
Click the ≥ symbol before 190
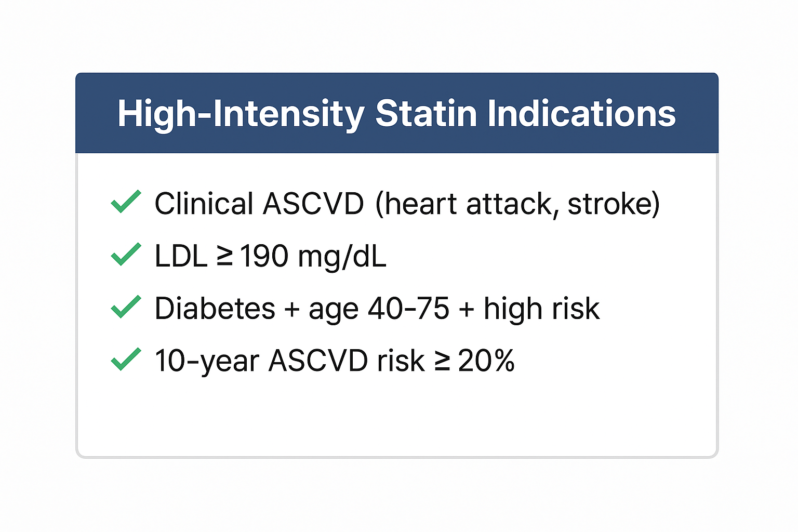point(224,256)
